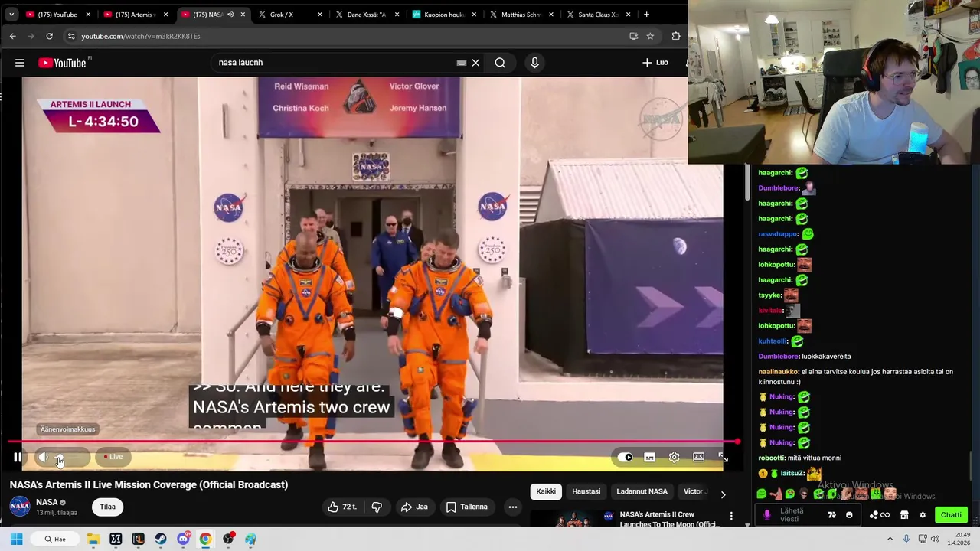Install app icon in address bar
The height and width of the screenshot is (551, 980).
[x=633, y=36]
